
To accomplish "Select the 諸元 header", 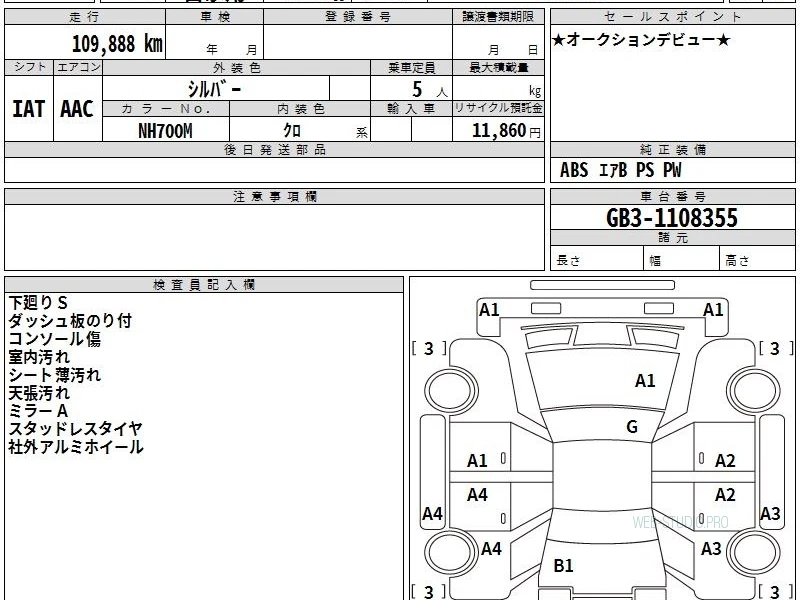I will click(672, 238).
